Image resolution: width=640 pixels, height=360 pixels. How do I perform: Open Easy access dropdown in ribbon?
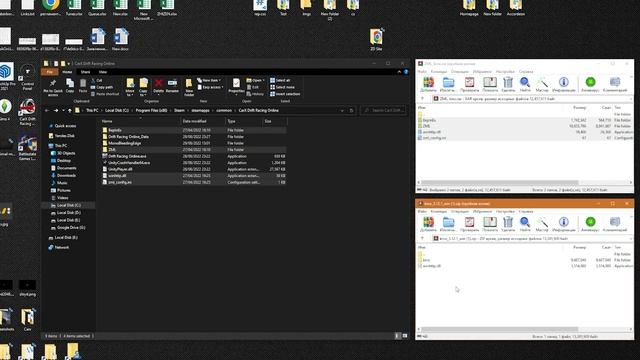(210, 87)
